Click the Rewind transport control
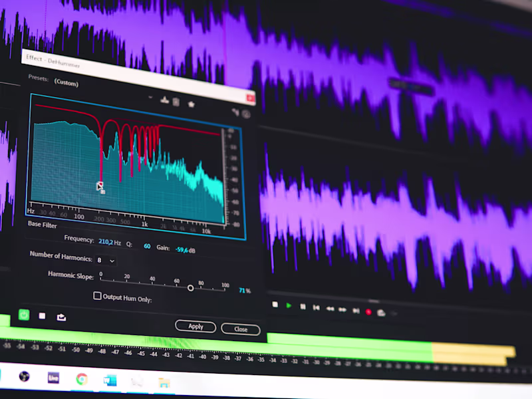Image resolution: width=532 pixels, height=399 pixels. (x=330, y=308)
